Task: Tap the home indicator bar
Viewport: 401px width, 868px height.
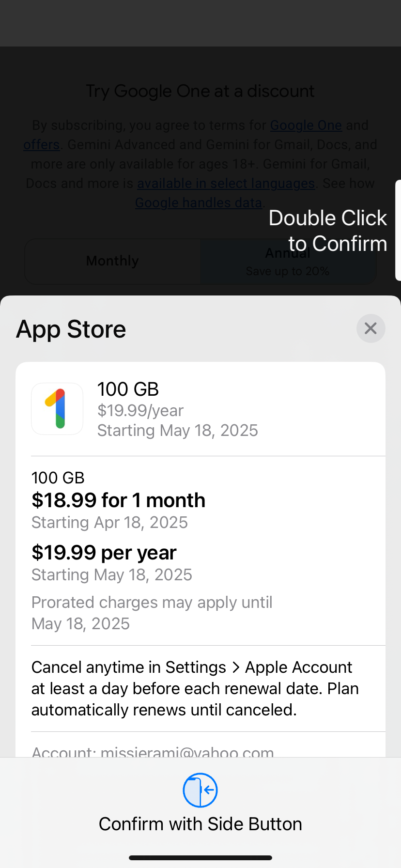Action: (200, 858)
